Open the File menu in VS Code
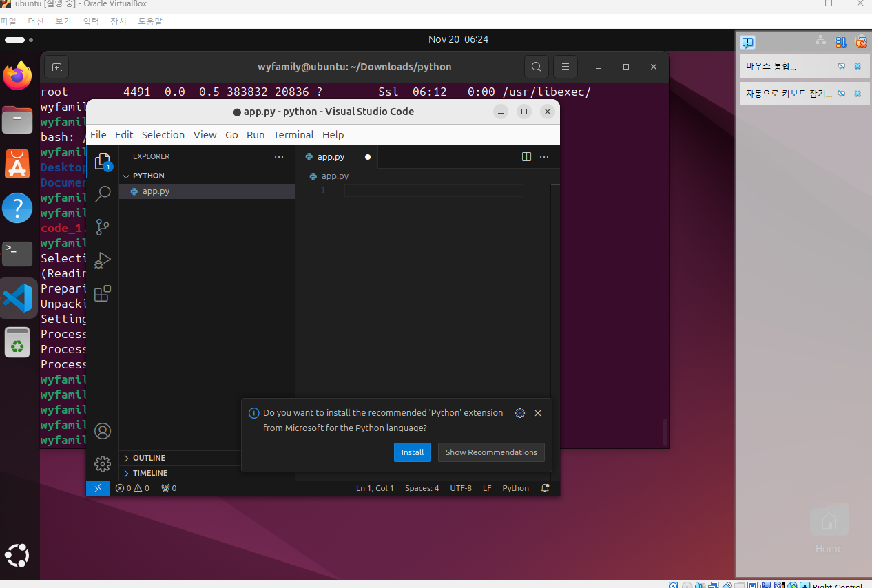872x588 pixels. 98,135
